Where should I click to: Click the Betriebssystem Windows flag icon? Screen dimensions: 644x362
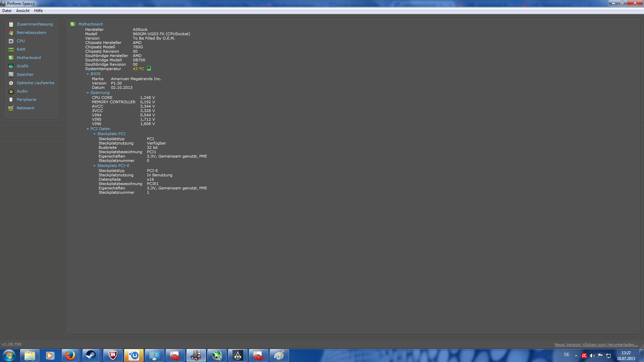coord(11,33)
